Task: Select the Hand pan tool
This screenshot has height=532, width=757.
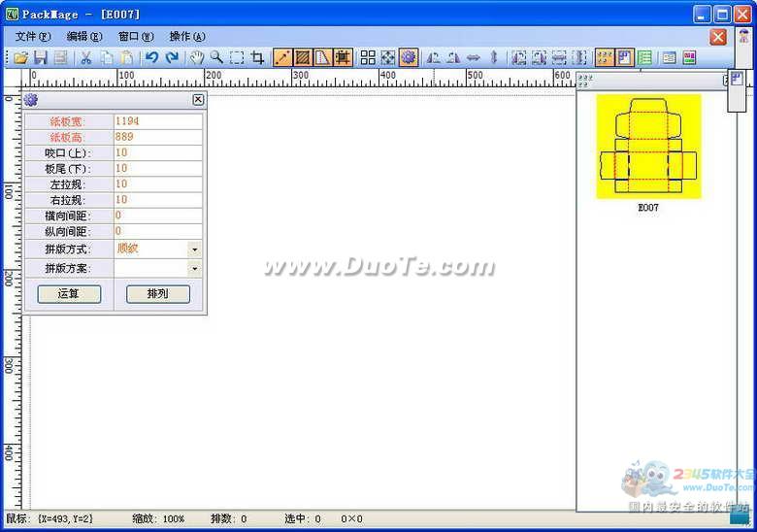Action: (196, 58)
